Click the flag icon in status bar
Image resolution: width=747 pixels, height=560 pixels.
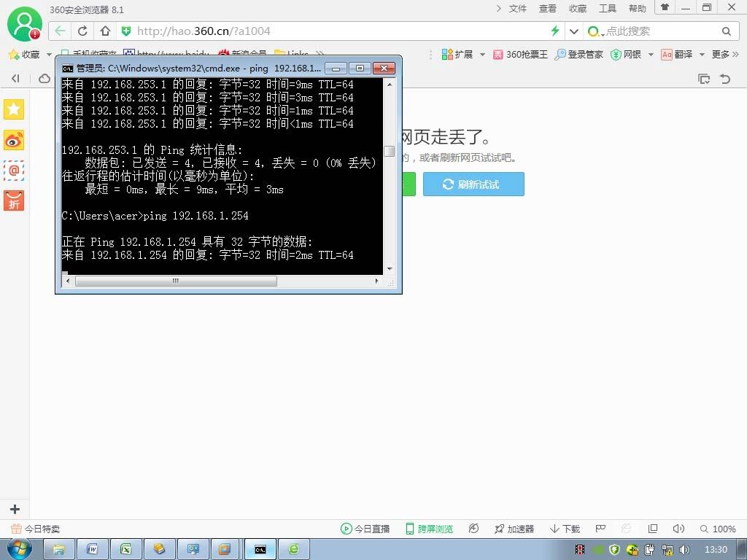click(x=600, y=529)
